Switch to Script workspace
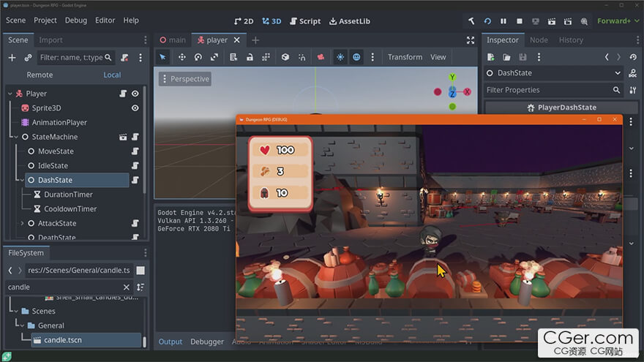The width and height of the screenshot is (644, 362). coord(305,21)
